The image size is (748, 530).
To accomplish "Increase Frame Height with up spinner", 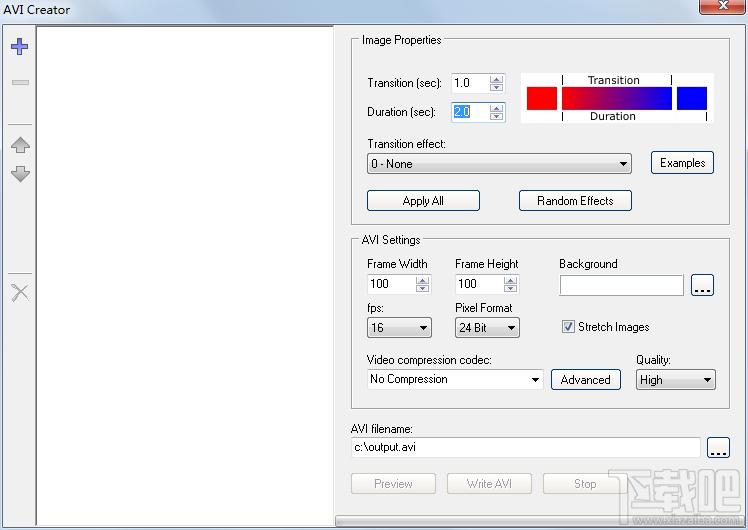I will tap(510, 280).
